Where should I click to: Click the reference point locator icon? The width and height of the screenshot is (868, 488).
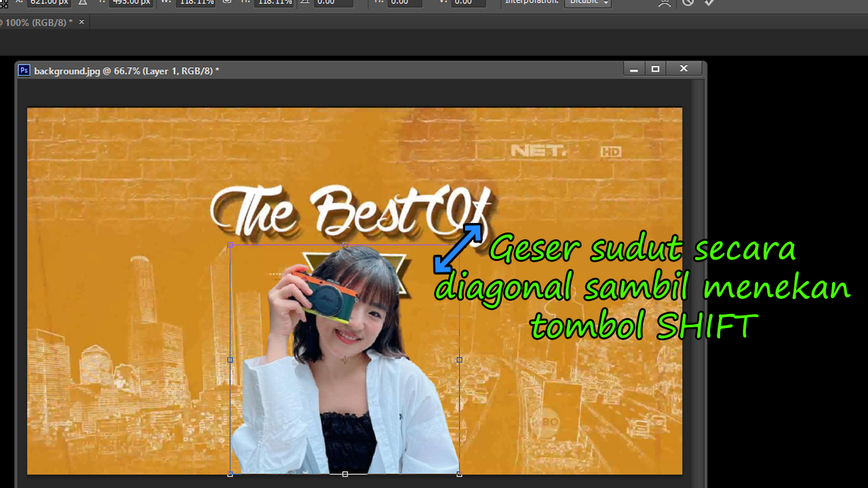pyautogui.click(x=2, y=2)
